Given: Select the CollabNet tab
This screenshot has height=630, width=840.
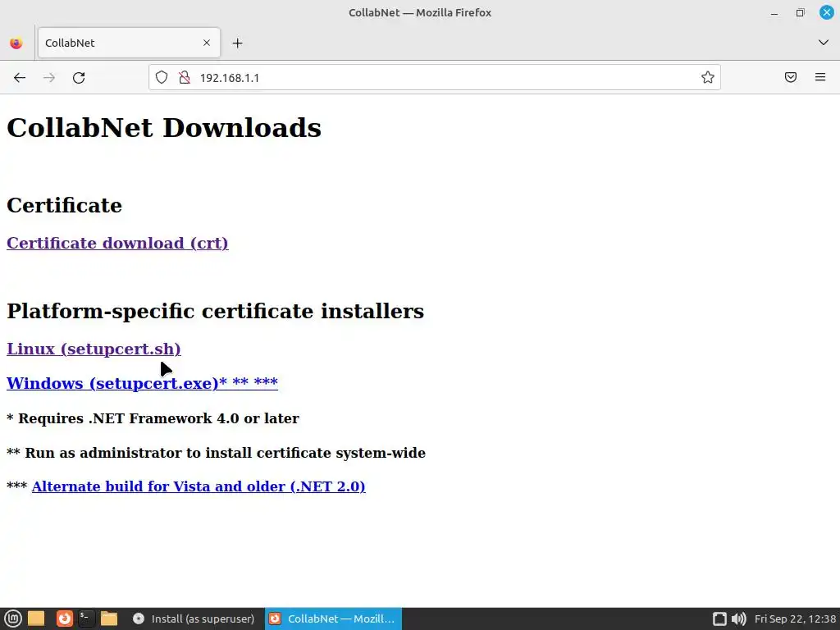Looking at the screenshot, I should tap(129, 43).
